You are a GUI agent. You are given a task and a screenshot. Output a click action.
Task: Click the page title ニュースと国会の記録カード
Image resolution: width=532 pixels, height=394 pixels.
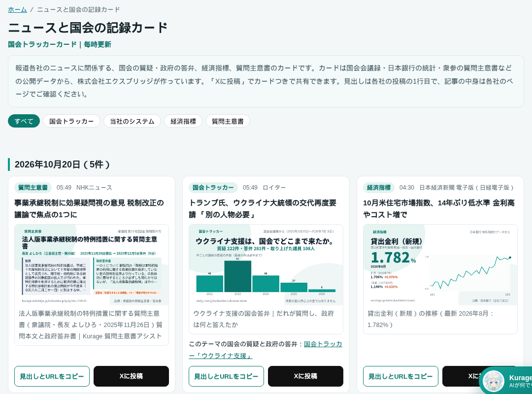[x=88, y=28]
